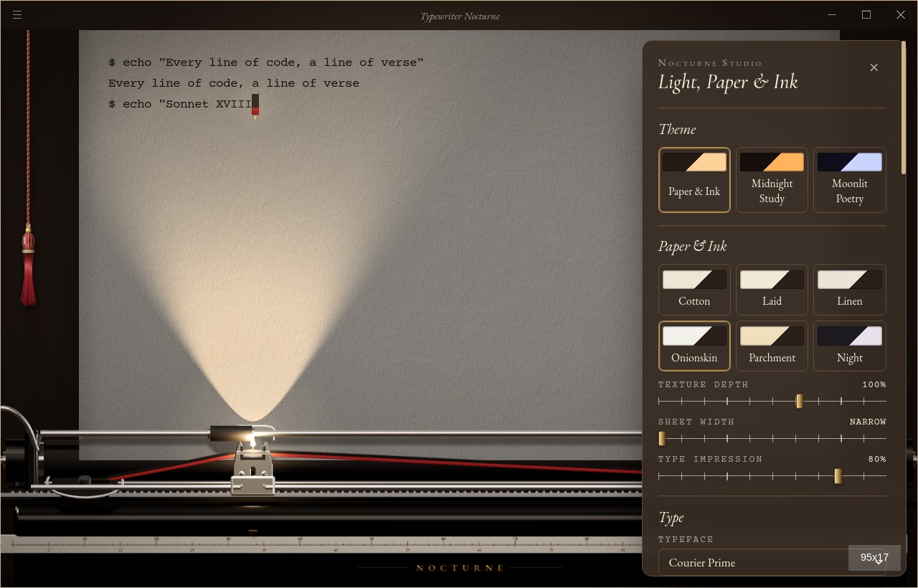
Task: Click the "80%" type impression value
Action: pyautogui.click(x=877, y=459)
